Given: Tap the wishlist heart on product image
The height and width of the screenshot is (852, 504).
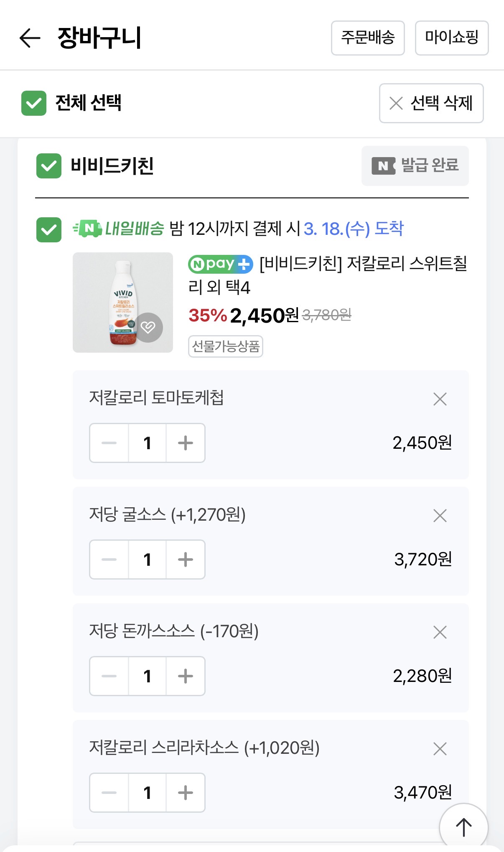Looking at the screenshot, I should click(x=148, y=327).
